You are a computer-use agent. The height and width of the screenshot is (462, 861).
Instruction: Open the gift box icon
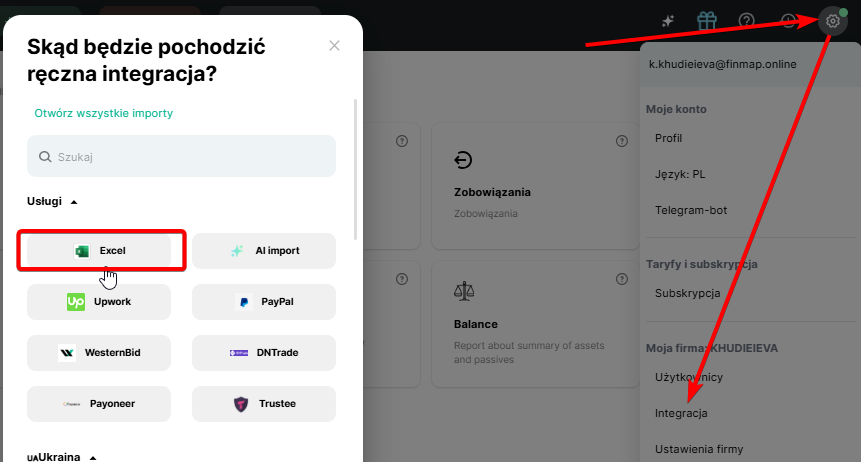click(708, 20)
